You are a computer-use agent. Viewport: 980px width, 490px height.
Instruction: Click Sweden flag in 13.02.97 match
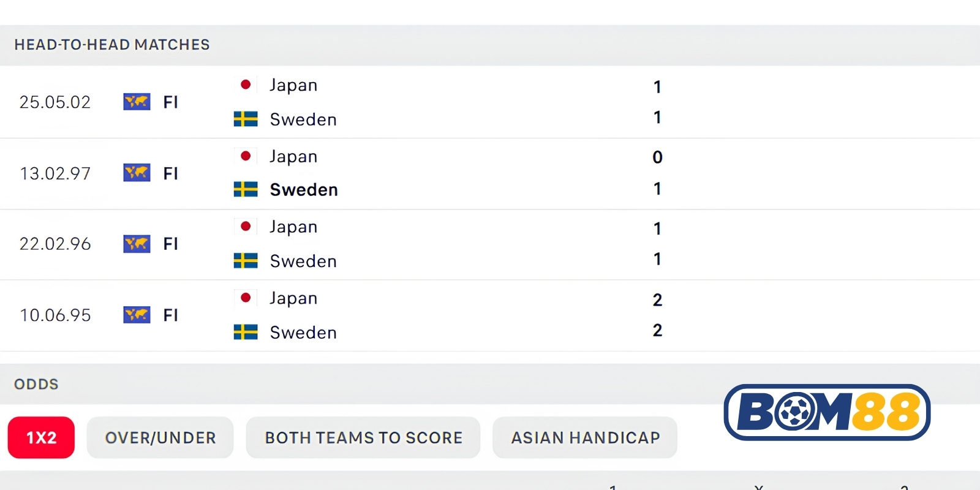coord(246,189)
